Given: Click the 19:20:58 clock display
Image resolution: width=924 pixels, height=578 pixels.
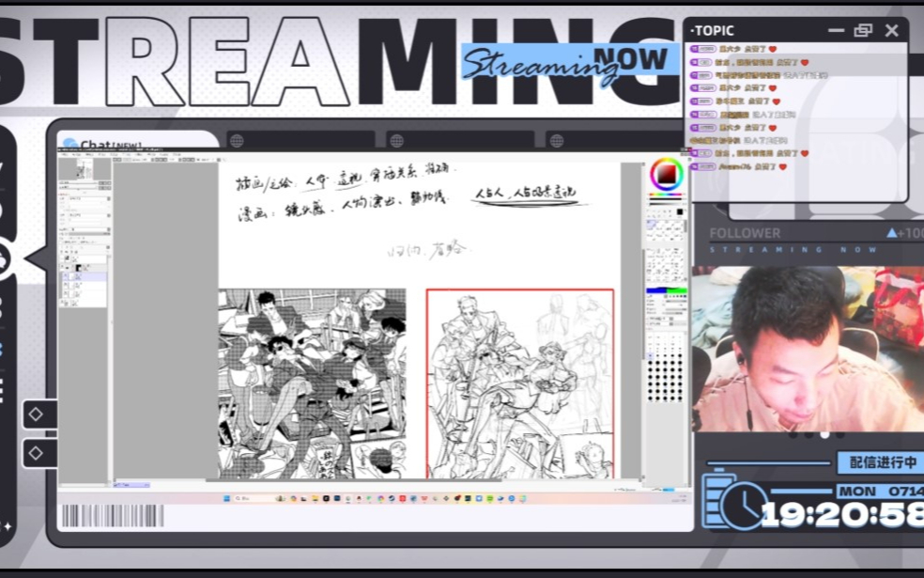Looking at the screenshot, I should click(842, 515).
